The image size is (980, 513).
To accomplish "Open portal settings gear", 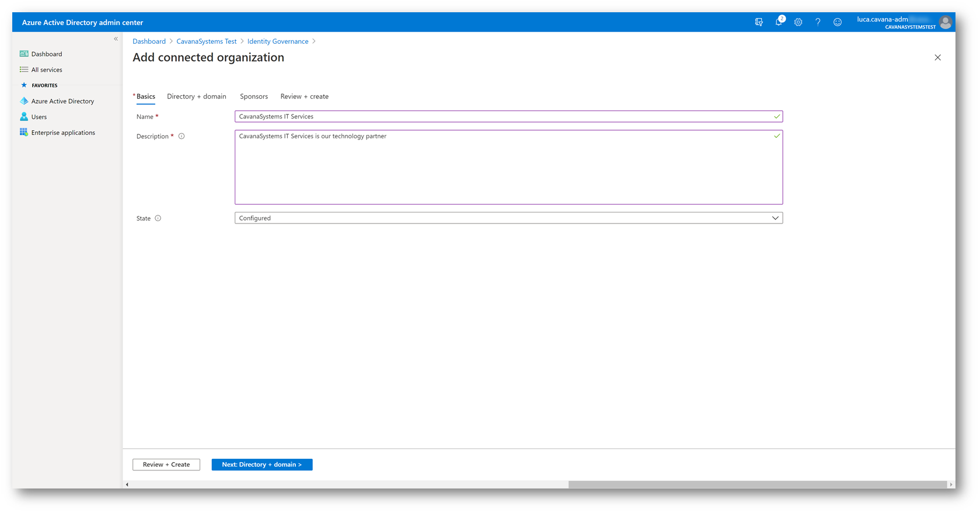I will 798,22.
